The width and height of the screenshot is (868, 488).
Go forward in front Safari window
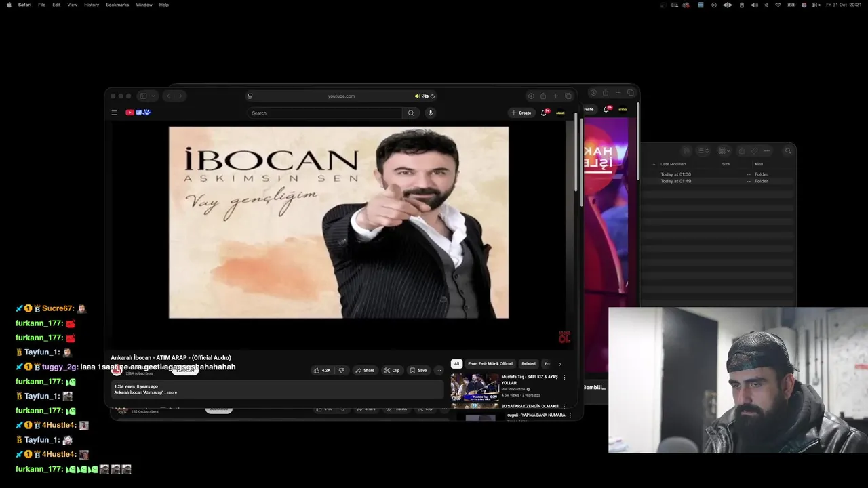[180, 96]
